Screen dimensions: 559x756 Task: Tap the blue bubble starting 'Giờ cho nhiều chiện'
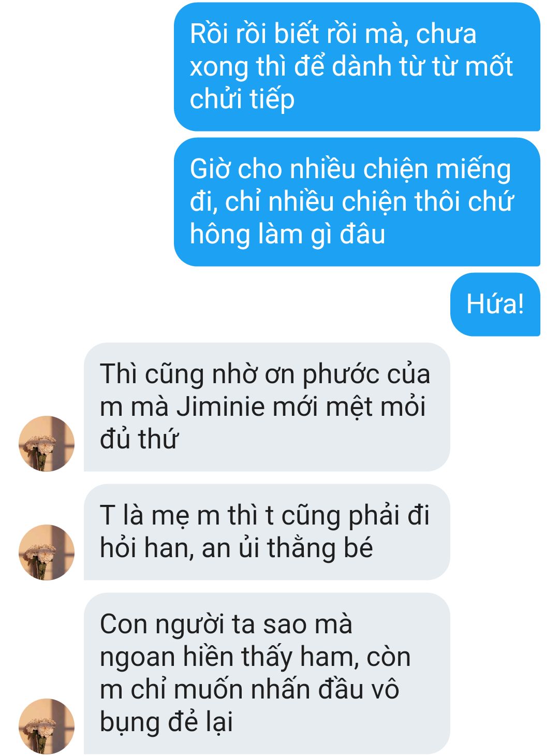[357, 202]
